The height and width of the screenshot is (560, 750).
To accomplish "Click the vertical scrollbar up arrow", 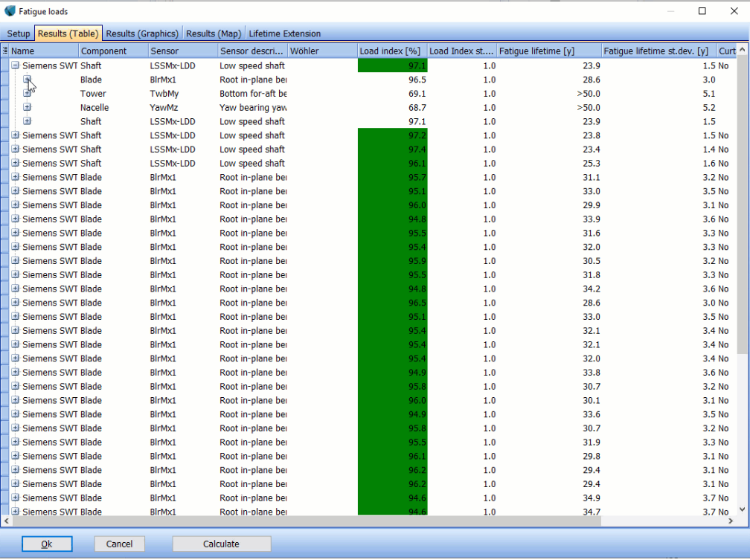I will coord(743,49).
